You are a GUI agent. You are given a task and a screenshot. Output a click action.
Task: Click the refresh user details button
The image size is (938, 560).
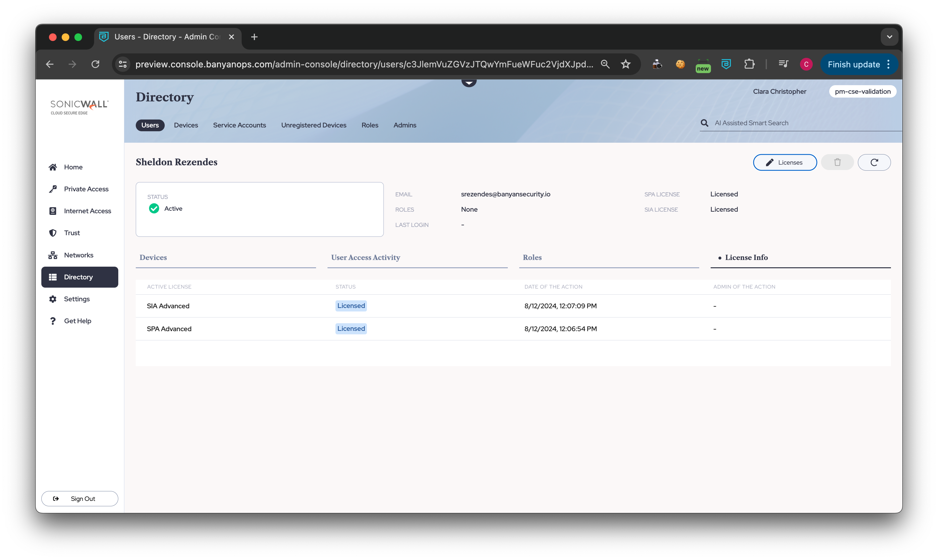point(874,162)
